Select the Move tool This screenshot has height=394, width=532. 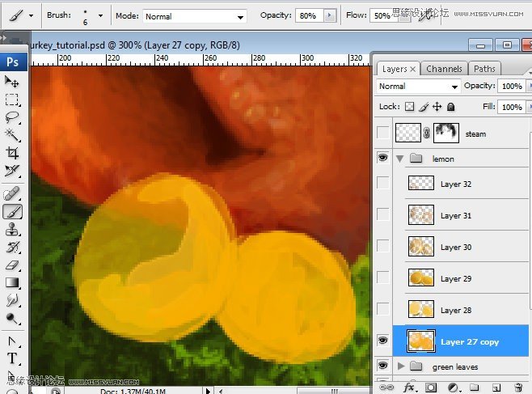point(12,82)
